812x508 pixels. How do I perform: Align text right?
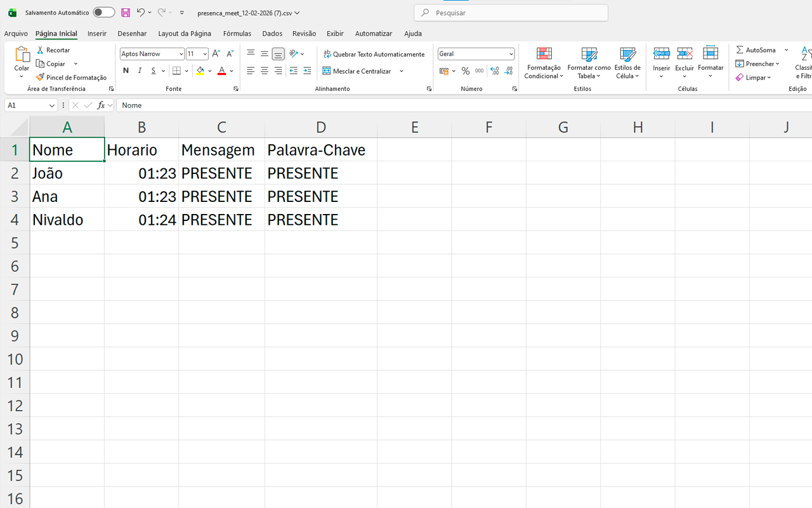(278, 71)
